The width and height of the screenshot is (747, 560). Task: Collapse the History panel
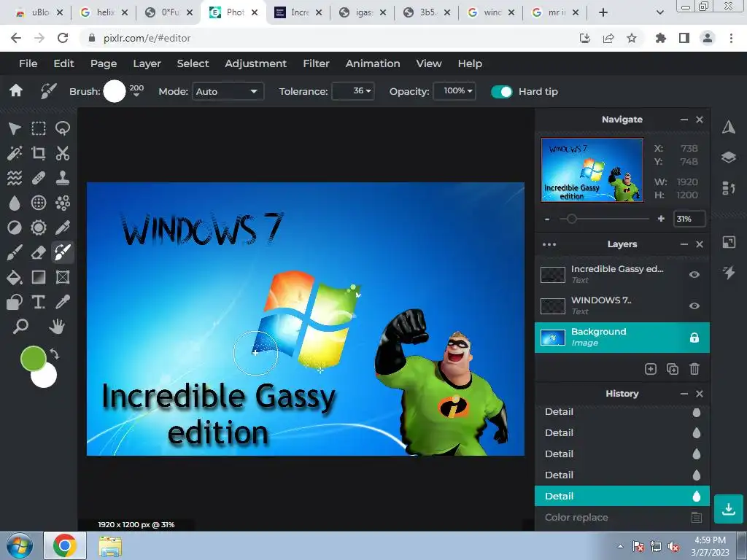coord(684,394)
